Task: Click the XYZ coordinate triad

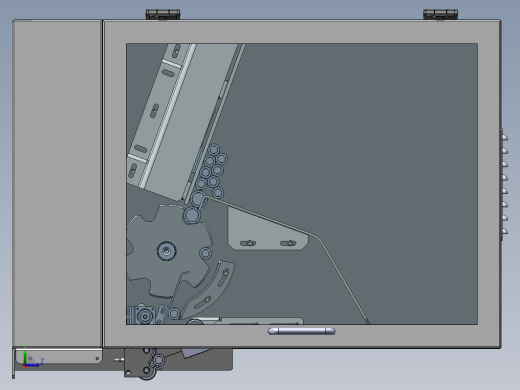Action: (32, 356)
